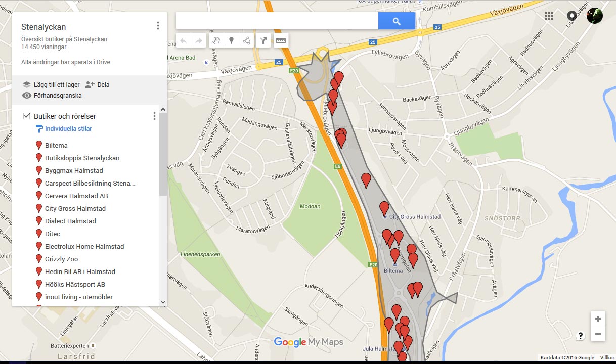Click the undo arrow icon
The image size is (616, 364).
click(183, 41)
